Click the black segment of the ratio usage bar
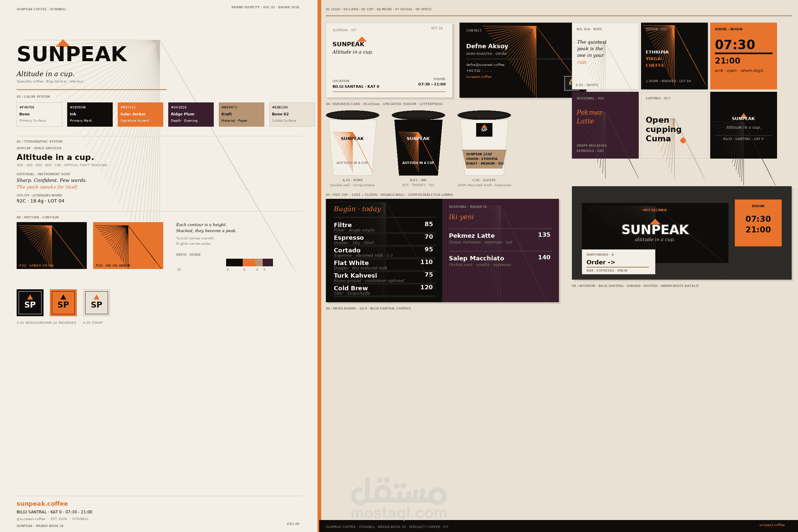This screenshot has height=532, width=798. coord(234,262)
